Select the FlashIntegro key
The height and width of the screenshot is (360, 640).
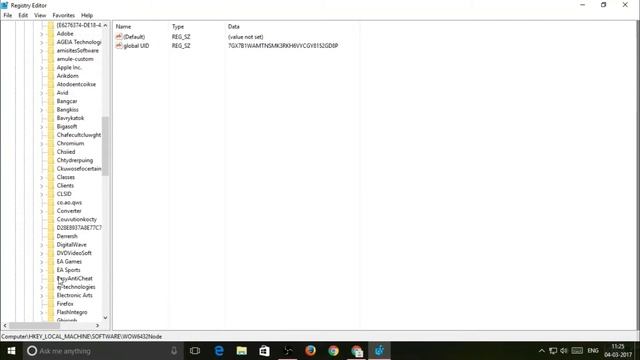click(x=72, y=312)
